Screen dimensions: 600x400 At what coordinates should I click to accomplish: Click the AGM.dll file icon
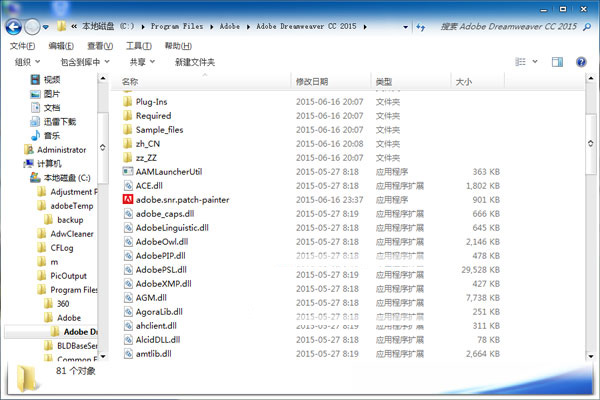pyautogui.click(x=128, y=298)
